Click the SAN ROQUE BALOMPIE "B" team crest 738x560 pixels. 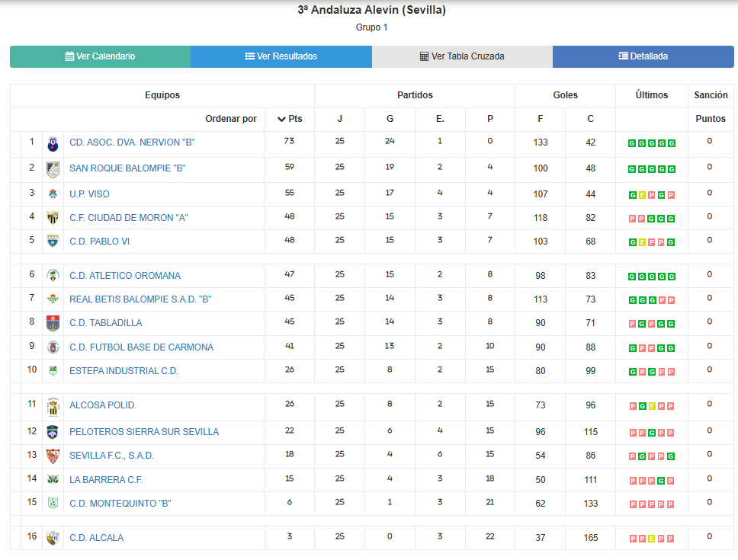click(53, 170)
